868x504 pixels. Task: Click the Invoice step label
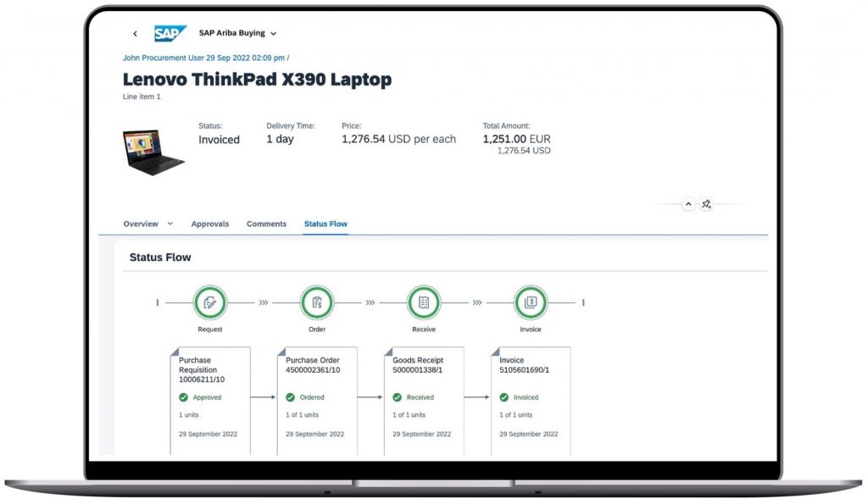click(x=531, y=330)
